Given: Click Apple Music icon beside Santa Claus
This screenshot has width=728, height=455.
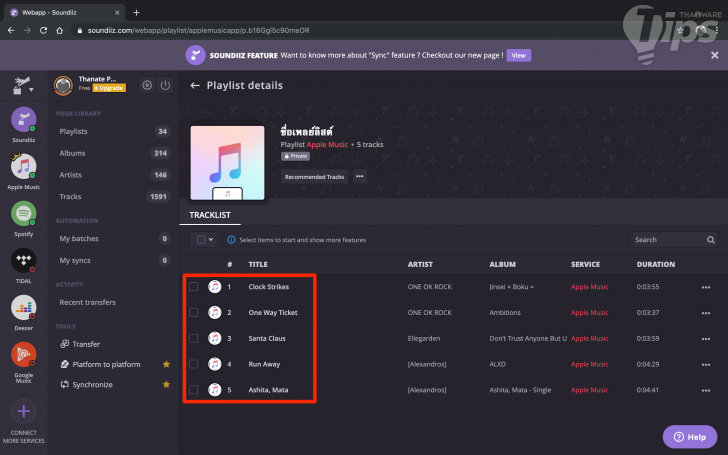Looking at the screenshot, I should click(x=214, y=338).
